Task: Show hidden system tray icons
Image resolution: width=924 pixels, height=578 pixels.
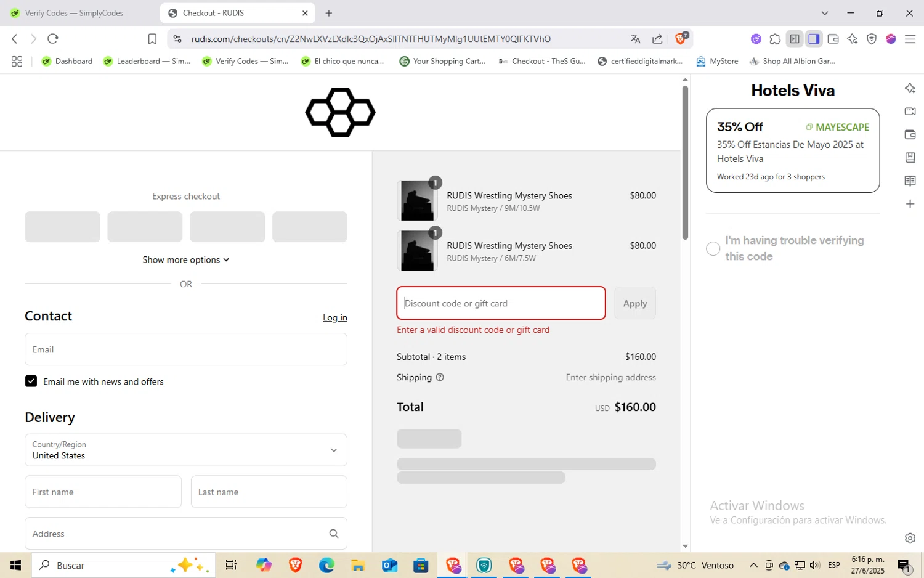Action: [753, 565]
